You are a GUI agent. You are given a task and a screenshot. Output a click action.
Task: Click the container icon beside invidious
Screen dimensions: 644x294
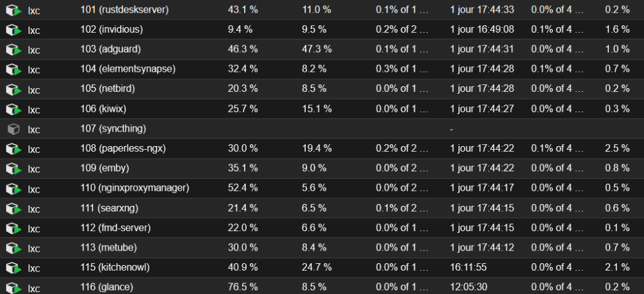pyautogui.click(x=14, y=30)
